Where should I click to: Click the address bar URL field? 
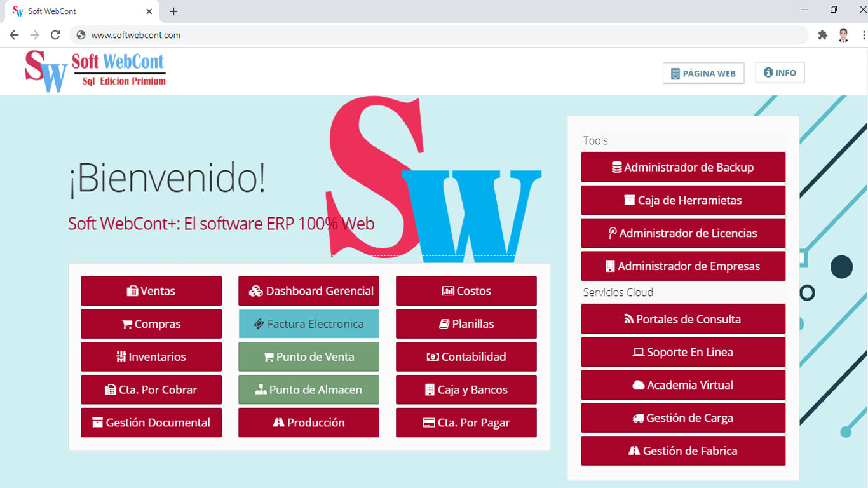381,35
